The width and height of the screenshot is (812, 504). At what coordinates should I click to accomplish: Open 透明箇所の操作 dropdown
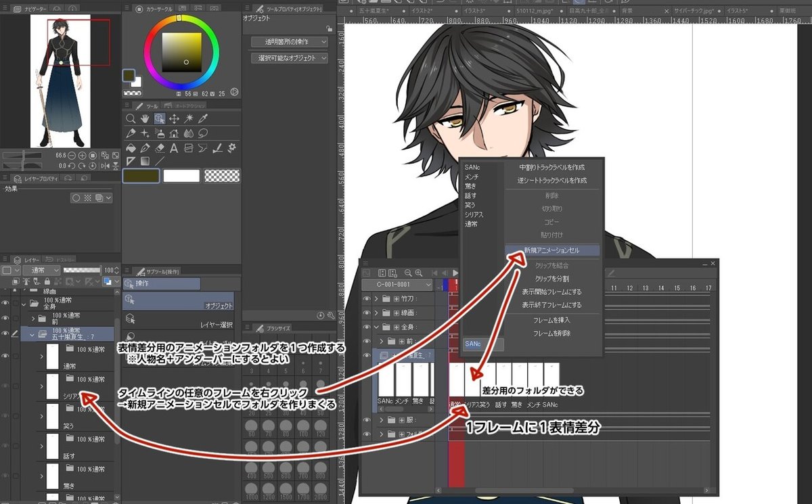[x=288, y=42]
